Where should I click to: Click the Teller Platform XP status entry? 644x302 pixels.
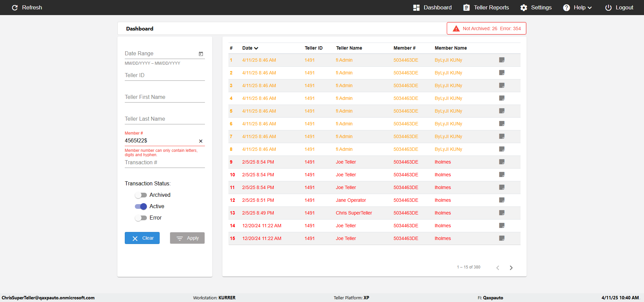click(352, 298)
